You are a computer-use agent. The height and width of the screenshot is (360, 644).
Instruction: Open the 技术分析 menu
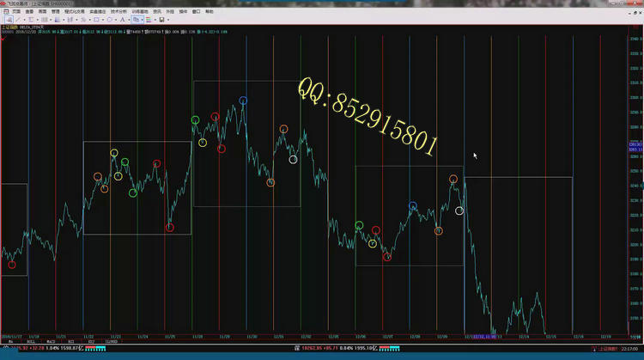[115, 11]
